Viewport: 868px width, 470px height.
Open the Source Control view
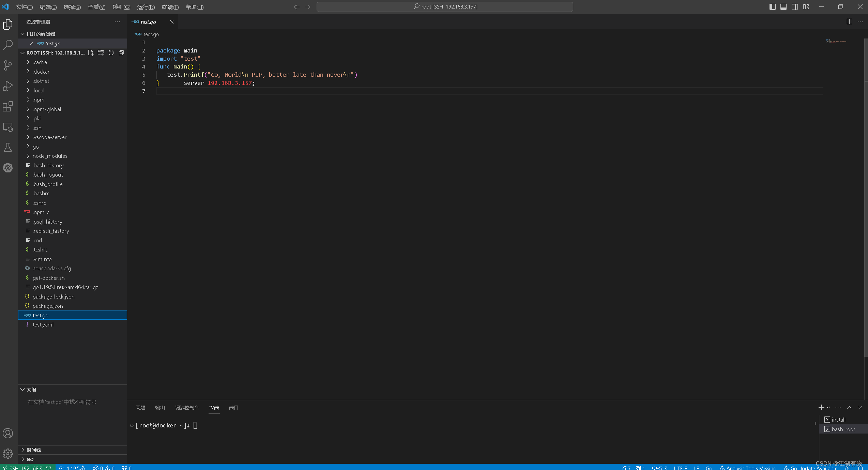click(8, 65)
